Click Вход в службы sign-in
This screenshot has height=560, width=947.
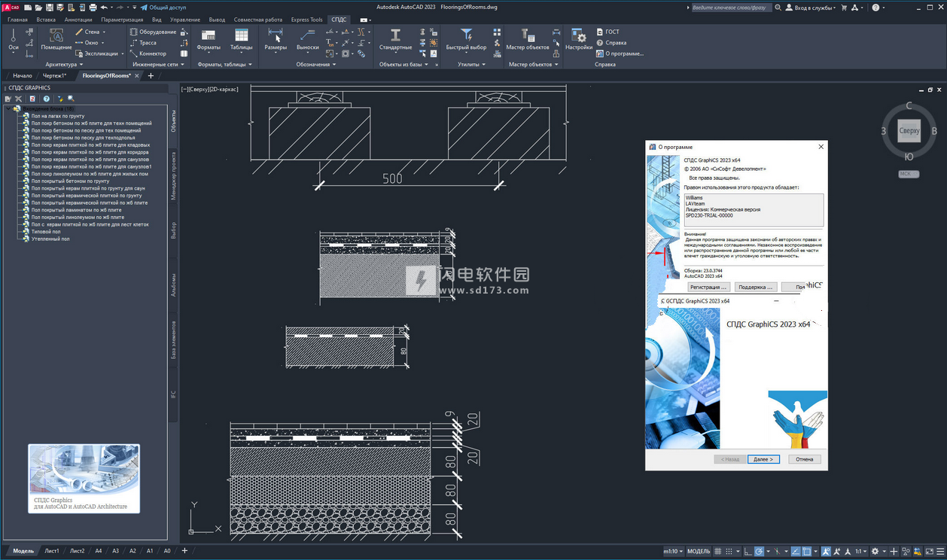[x=810, y=8]
